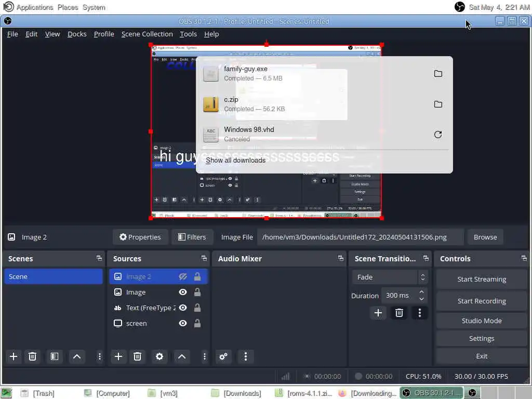Open the Help menu
532x399 pixels.
tap(211, 34)
